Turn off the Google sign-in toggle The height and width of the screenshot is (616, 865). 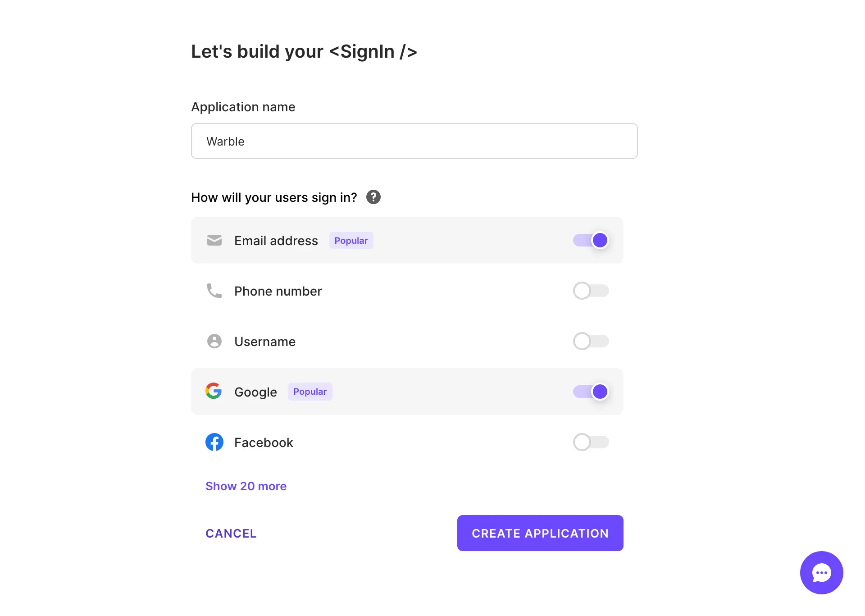pos(591,392)
